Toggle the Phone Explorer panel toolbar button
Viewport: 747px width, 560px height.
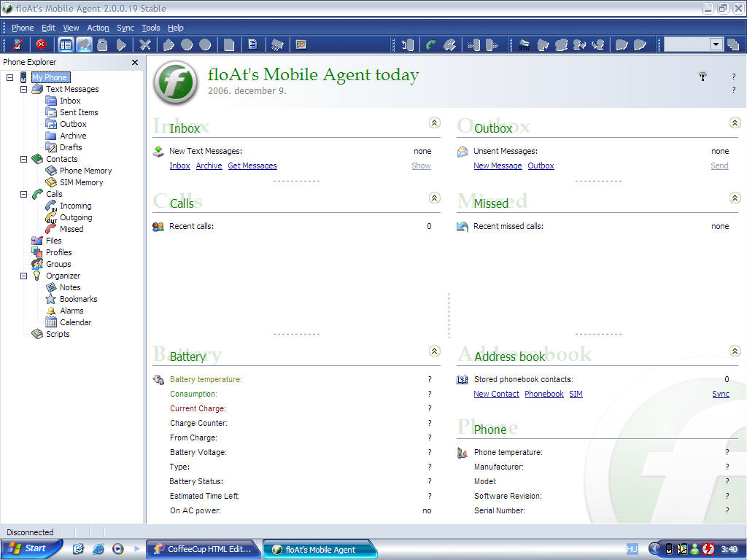click(66, 44)
